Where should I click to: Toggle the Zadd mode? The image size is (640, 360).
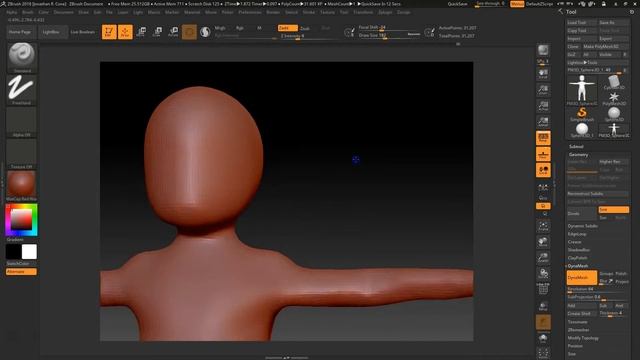coord(287,28)
